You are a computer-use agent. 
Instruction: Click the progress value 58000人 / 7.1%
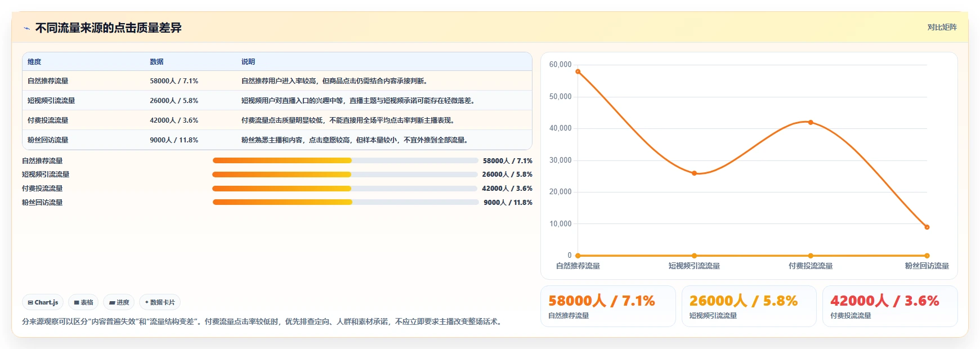(x=507, y=161)
